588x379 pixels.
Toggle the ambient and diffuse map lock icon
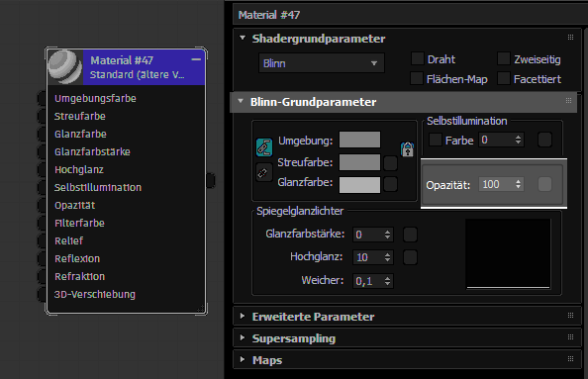pos(407,149)
